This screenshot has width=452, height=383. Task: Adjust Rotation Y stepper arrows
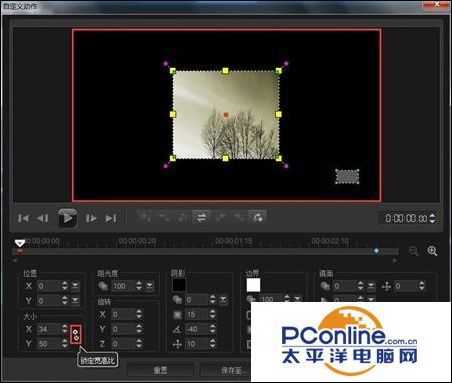point(139,329)
